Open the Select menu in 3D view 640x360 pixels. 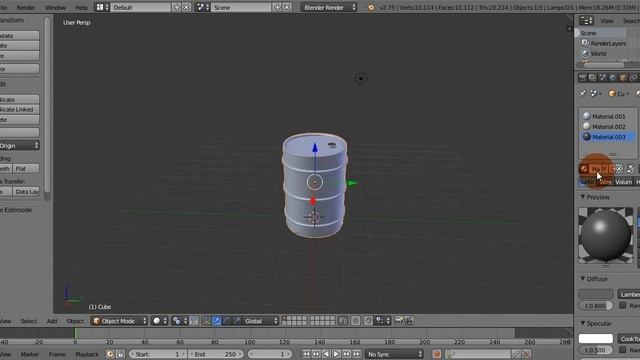click(29, 321)
